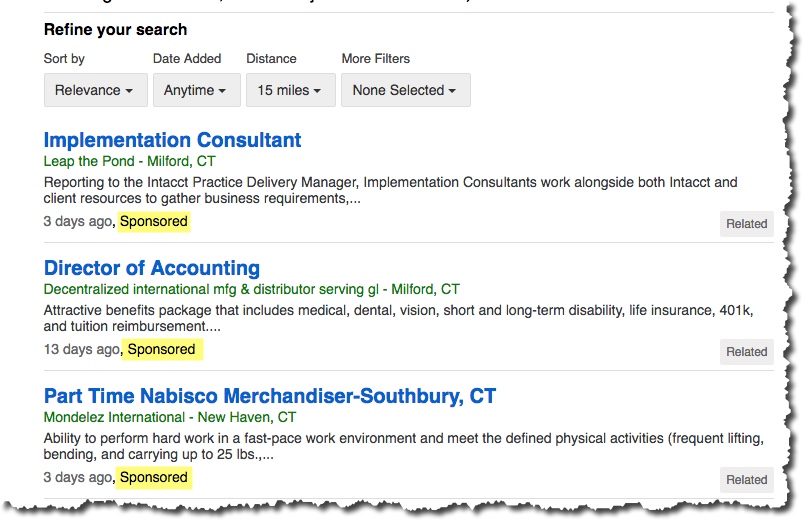Expand the None Selected filters dropdown
This screenshot has width=804, height=521.
405,90
